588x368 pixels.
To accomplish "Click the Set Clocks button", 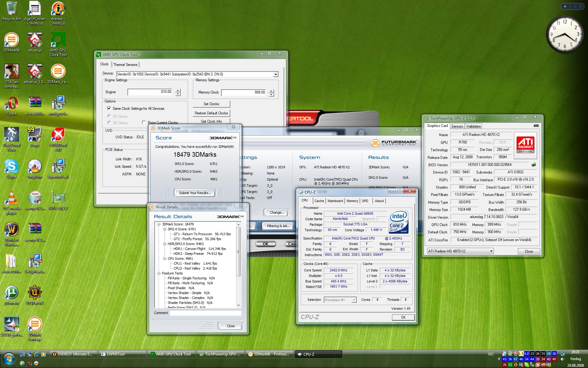I will click(211, 104).
